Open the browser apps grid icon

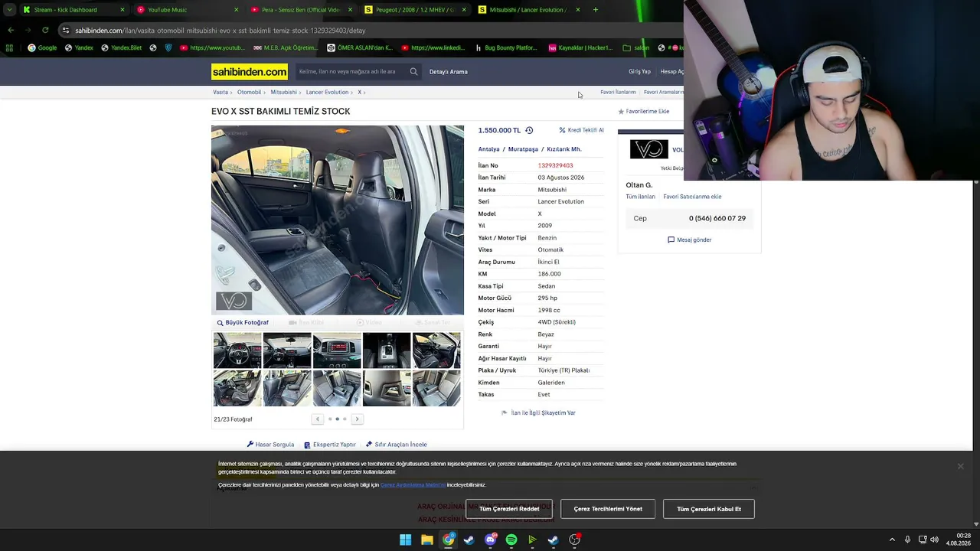(9, 47)
